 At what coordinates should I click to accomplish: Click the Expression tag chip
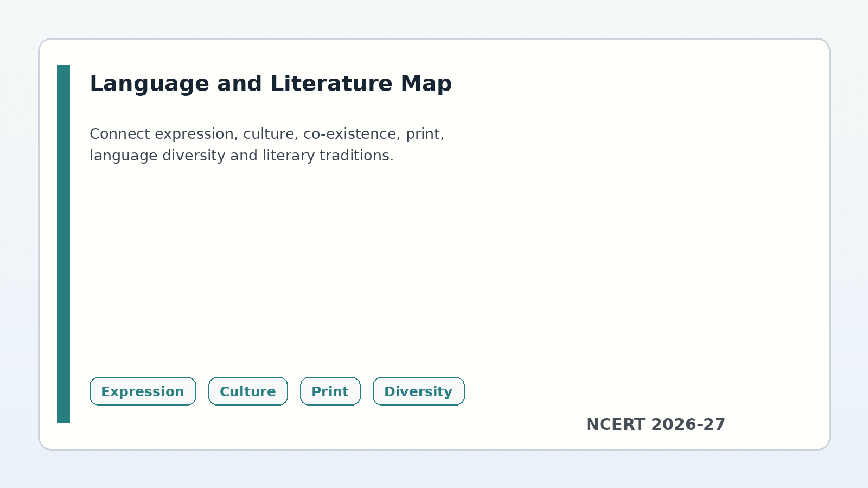coord(143,391)
